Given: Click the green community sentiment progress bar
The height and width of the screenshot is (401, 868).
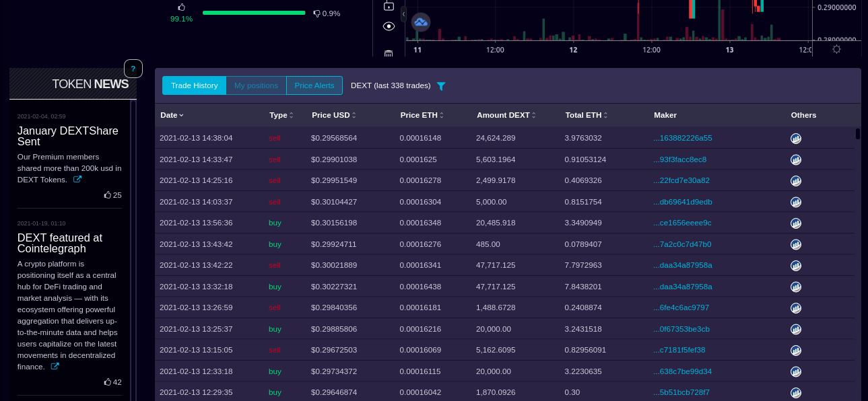Looking at the screenshot, I should pyautogui.click(x=254, y=12).
